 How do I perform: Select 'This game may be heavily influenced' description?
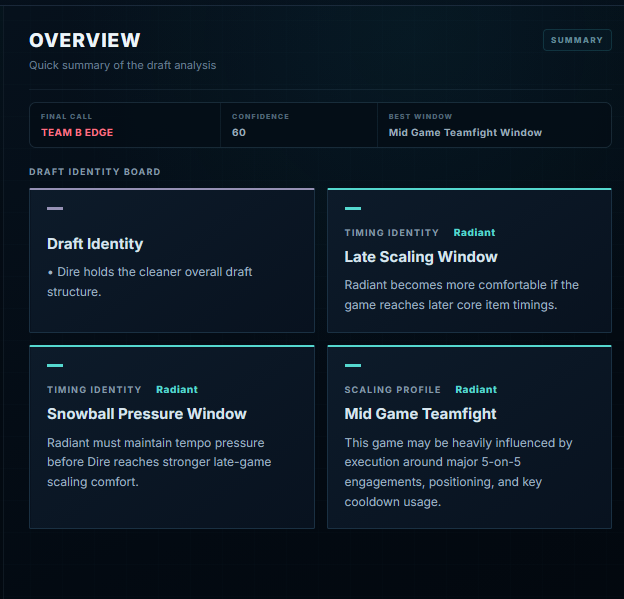point(458,472)
